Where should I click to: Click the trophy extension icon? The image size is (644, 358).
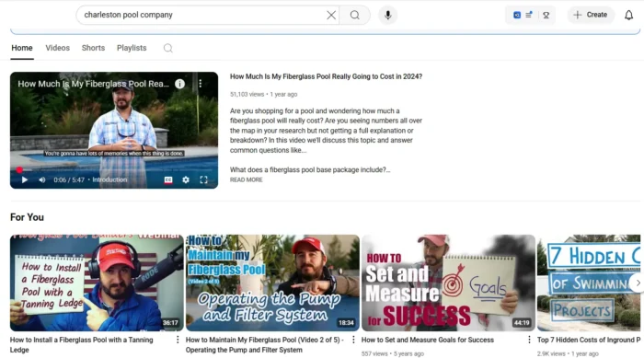[x=546, y=16]
